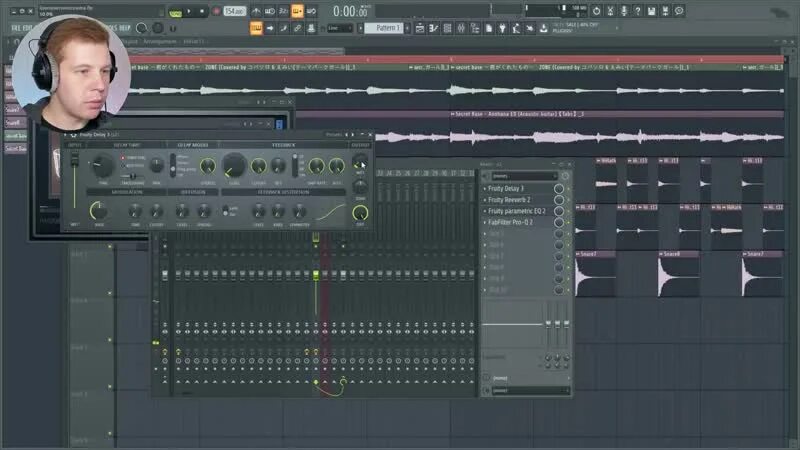
Task: Open the mixer presets dropdown above slots
Action: coord(524,176)
